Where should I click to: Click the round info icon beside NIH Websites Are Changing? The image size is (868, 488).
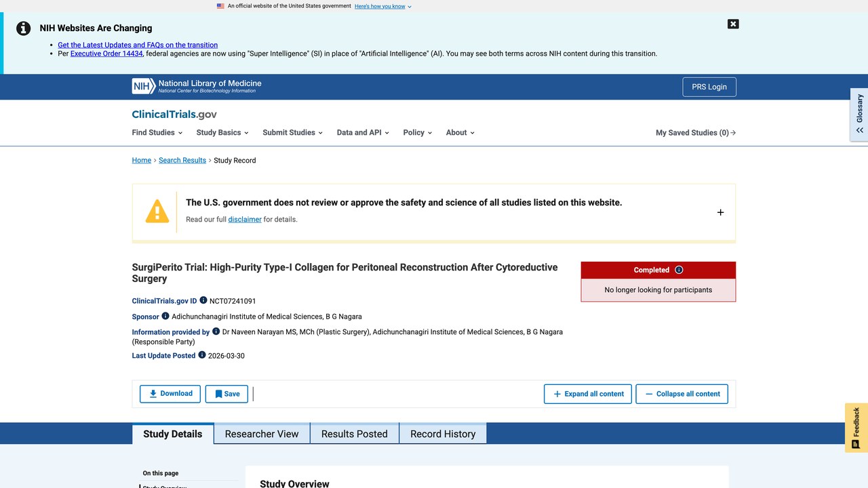click(24, 28)
